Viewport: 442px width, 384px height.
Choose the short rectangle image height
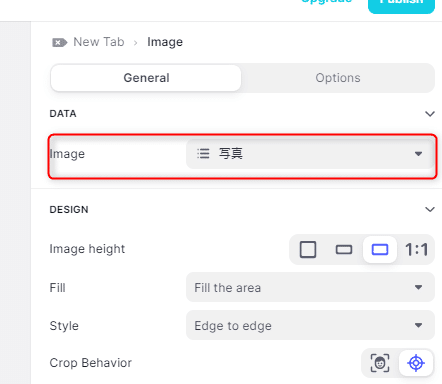pos(344,250)
